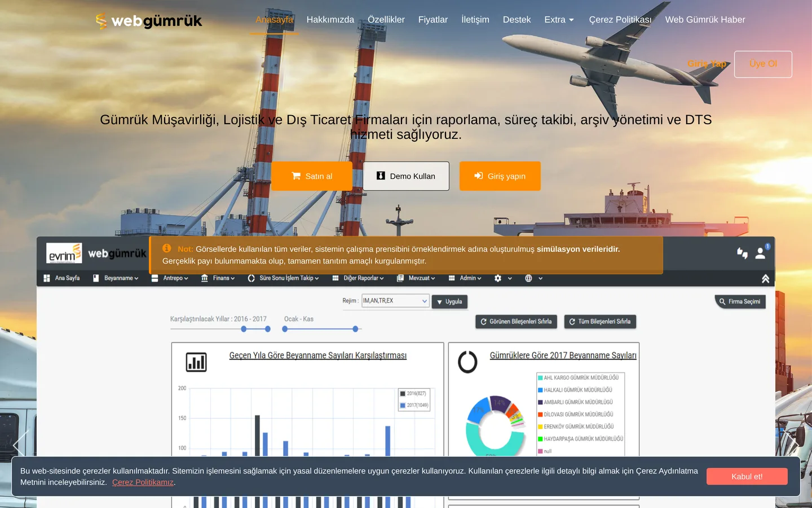812x508 pixels.
Task: Go to Ana Sayfa in the dashboard toolbar
Action: tap(62, 278)
